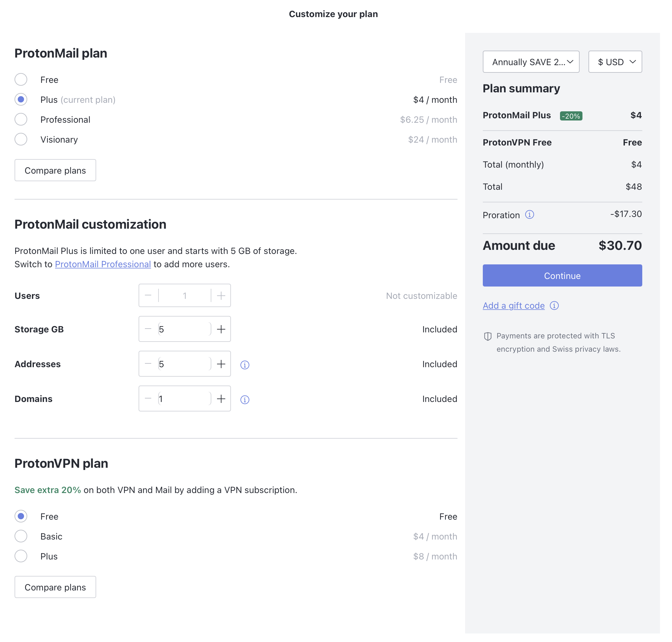Viewport: 672px width, 642px height.
Task: Open the ProtonMail Professional link
Action: point(103,264)
